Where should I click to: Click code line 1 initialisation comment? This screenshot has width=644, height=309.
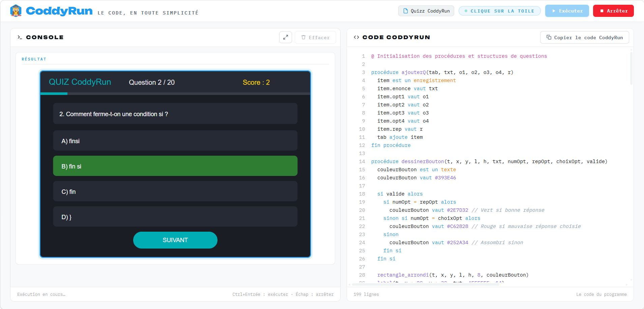coord(459,56)
